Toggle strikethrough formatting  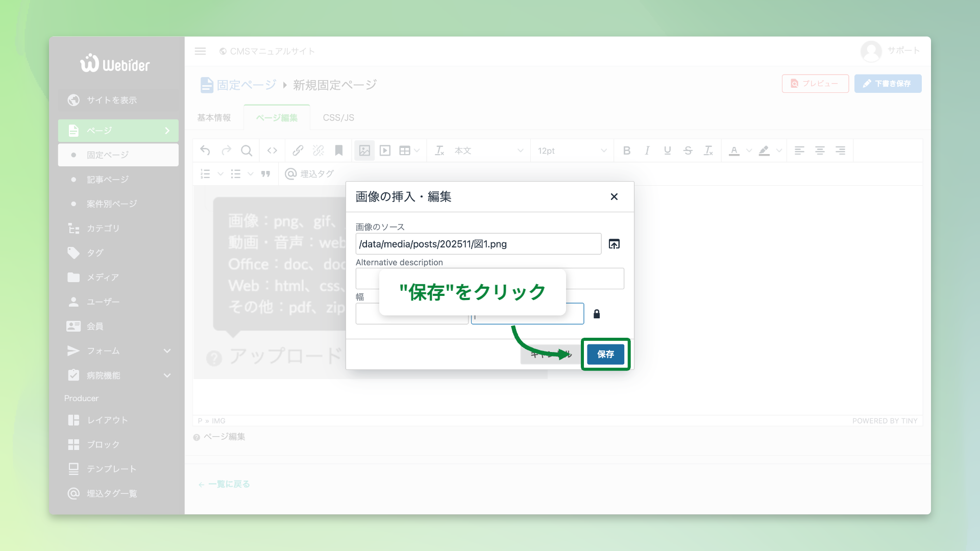(x=688, y=151)
